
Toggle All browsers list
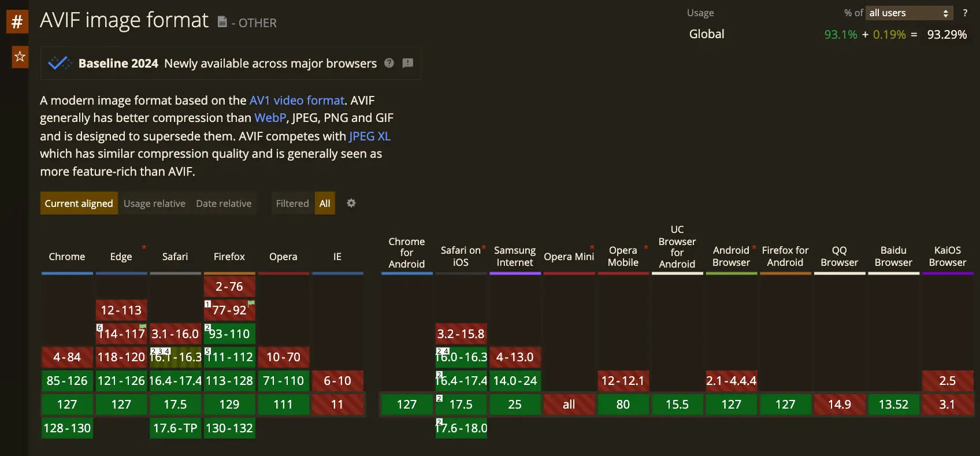325,203
